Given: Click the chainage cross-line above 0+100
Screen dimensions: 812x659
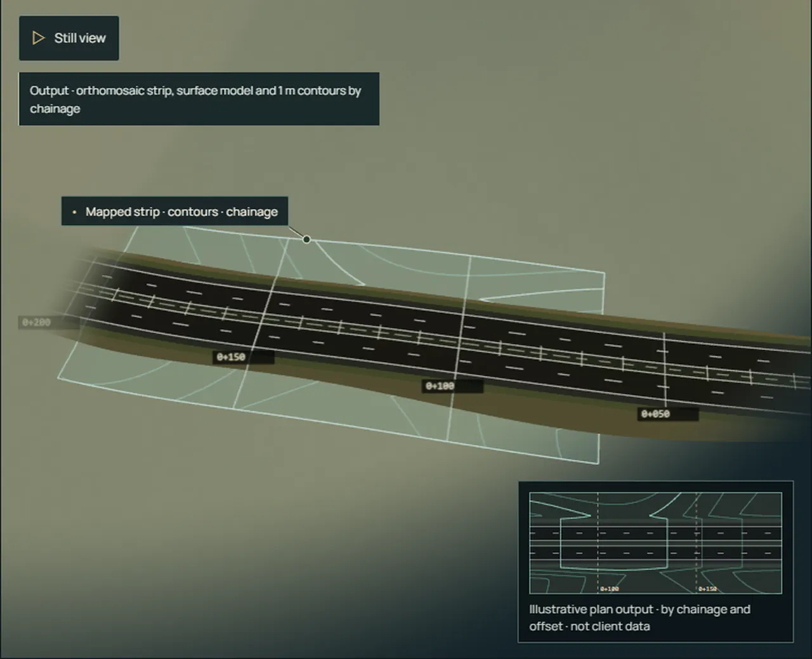Looking at the screenshot, I should (x=462, y=317).
